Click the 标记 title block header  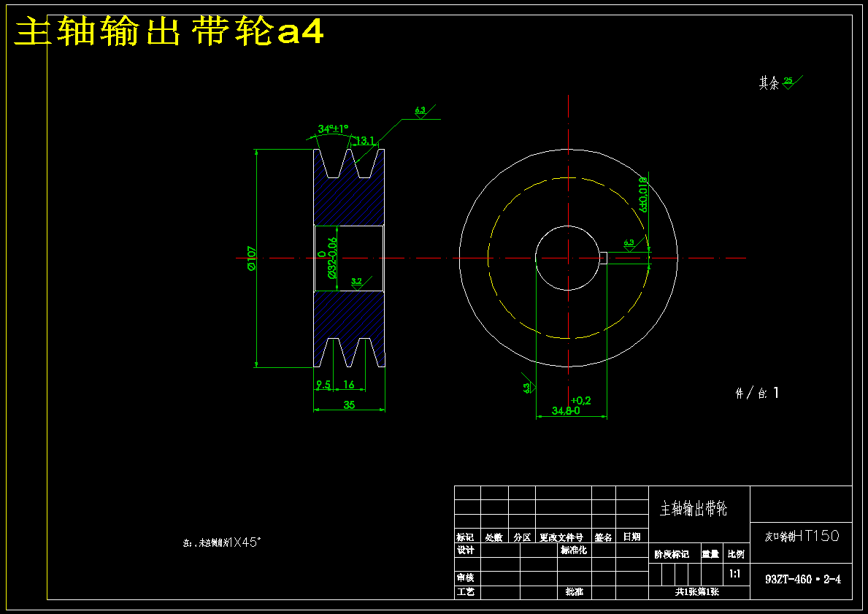click(465, 537)
